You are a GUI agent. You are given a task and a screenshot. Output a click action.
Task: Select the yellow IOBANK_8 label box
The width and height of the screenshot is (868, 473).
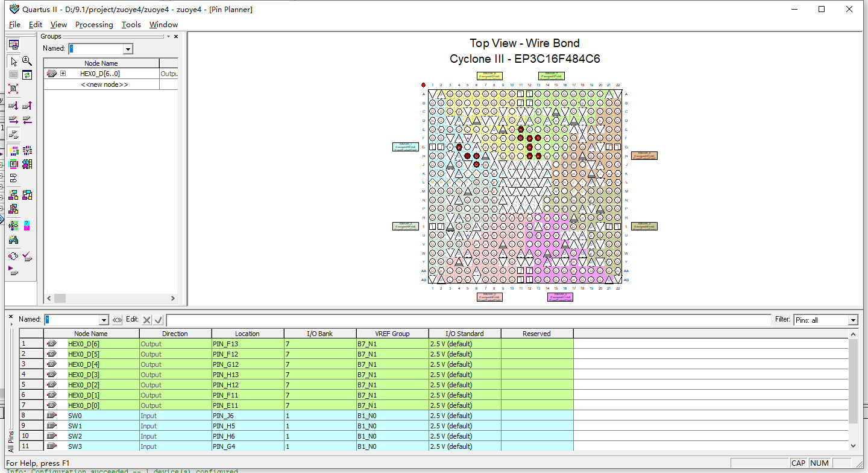489,76
